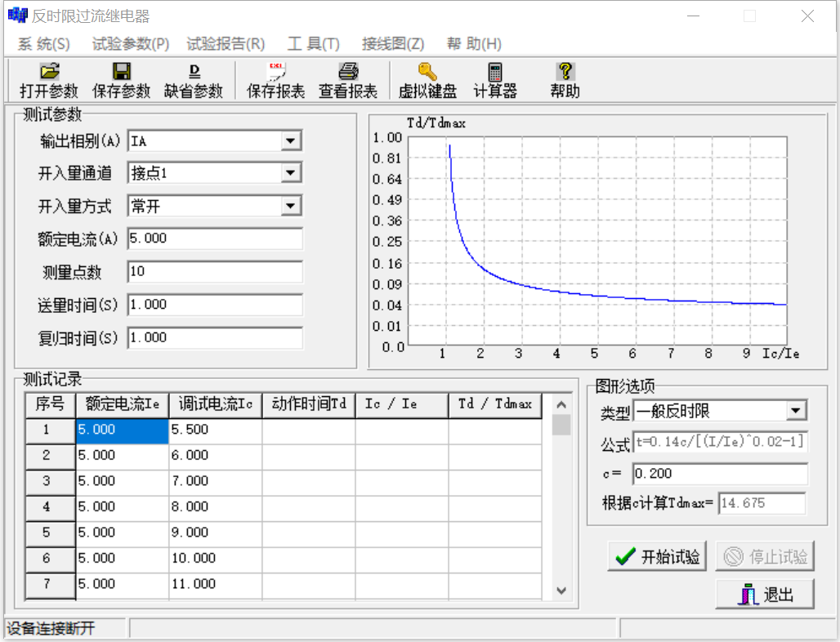Click the c= coefficient input field
Image resolution: width=840 pixels, height=642 pixels.
point(720,474)
